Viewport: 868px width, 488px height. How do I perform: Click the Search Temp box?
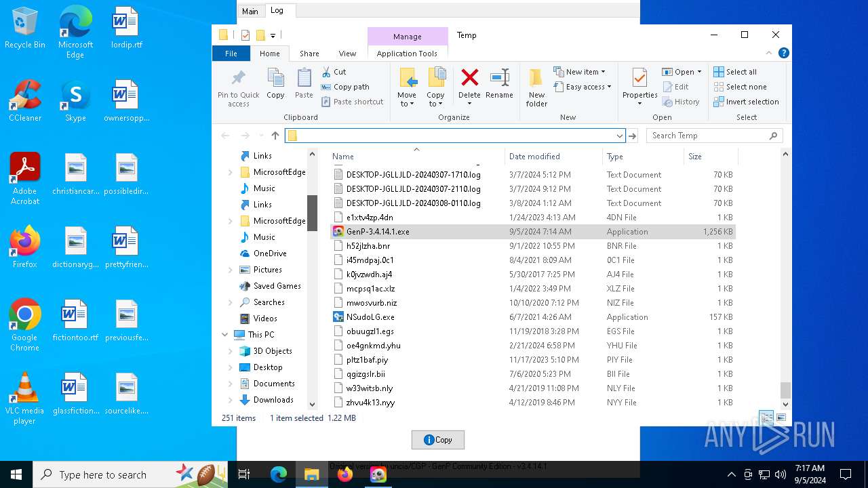(x=715, y=136)
